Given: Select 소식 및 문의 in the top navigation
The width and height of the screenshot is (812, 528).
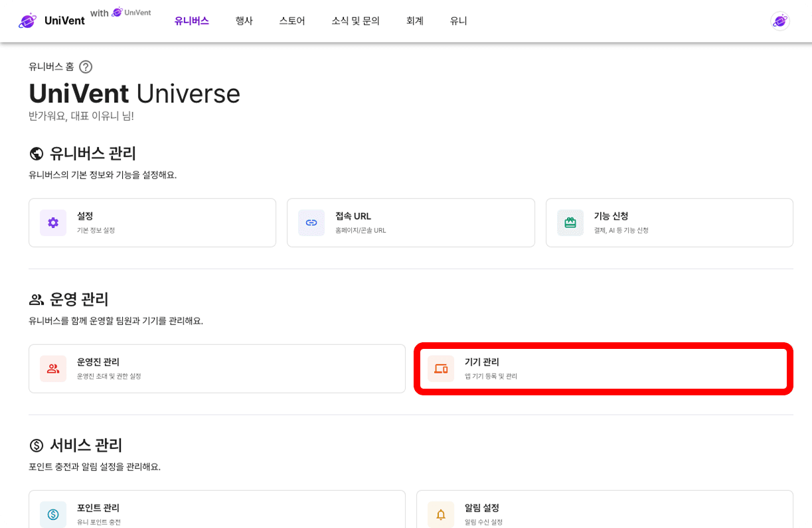Looking at the screenshot, I should point(355,21).
